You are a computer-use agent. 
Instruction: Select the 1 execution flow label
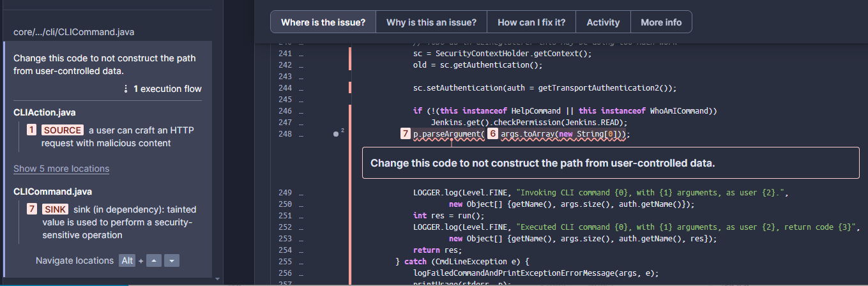pyautogui.click(x=167, y=89)
